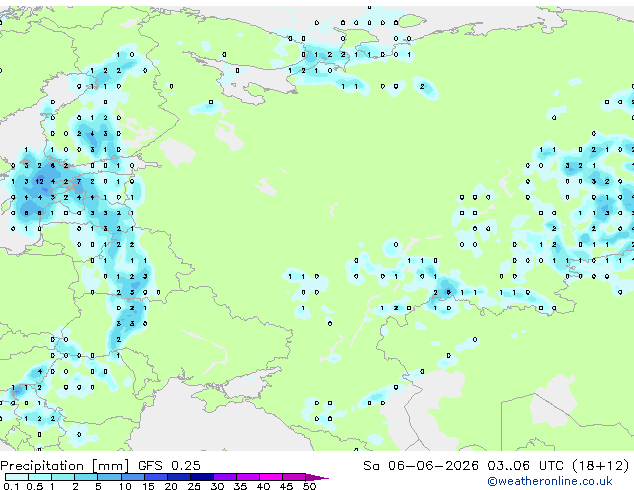Click the legend tick label "45"
The image size is (634, 490).
point(286,486)
